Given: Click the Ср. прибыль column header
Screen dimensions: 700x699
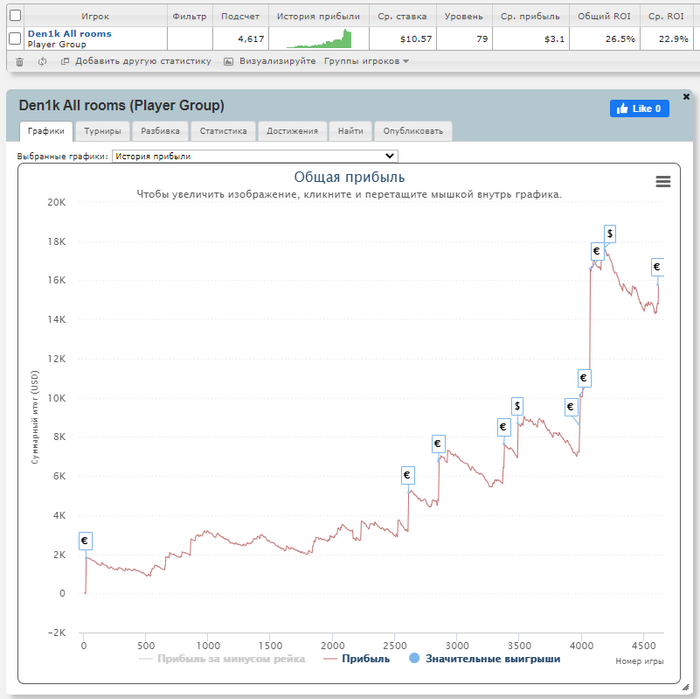Looking at the screenshot, I should [530, 16].
